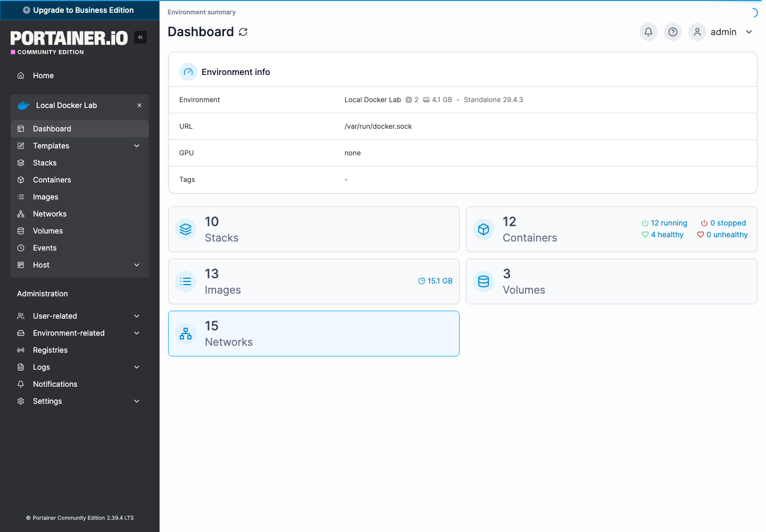Open Networks from the sidebar menu
The image size is (766, 532).
tap(80, 214)
